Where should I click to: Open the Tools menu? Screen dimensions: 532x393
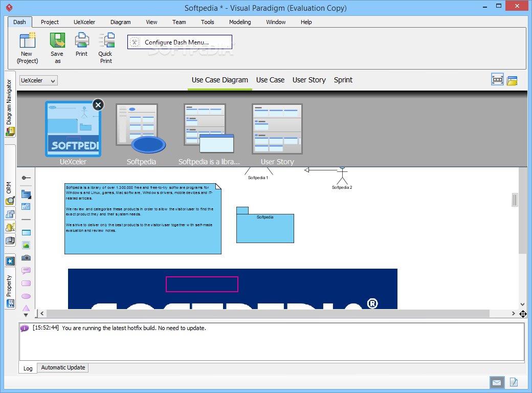[x=207, y=22]
